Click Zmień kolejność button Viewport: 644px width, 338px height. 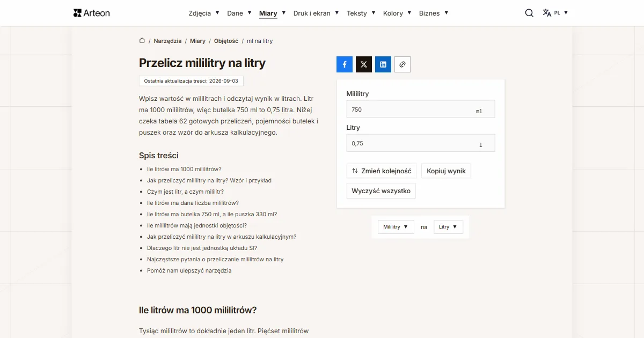[382, 171]
